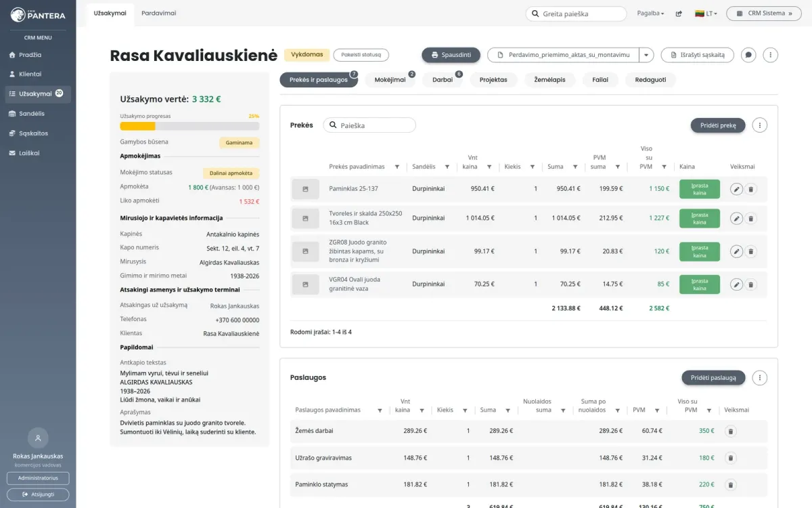812x508 pixels.
Task: Expand the document template dropdown arrow
Action: (x=647, y=55)
